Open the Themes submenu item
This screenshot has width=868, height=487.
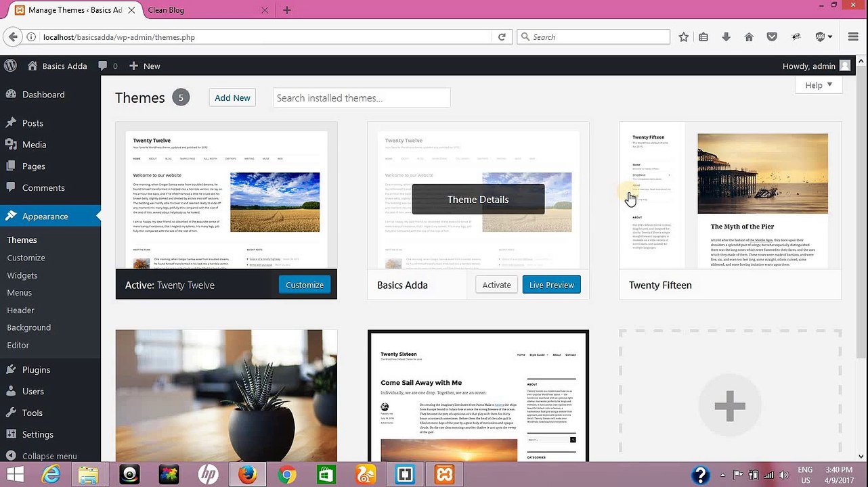[x=22, y=240]
